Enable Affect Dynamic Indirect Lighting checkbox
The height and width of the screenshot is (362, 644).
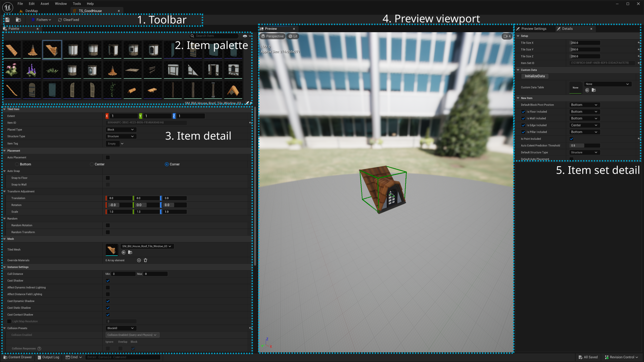pos(108,288)
